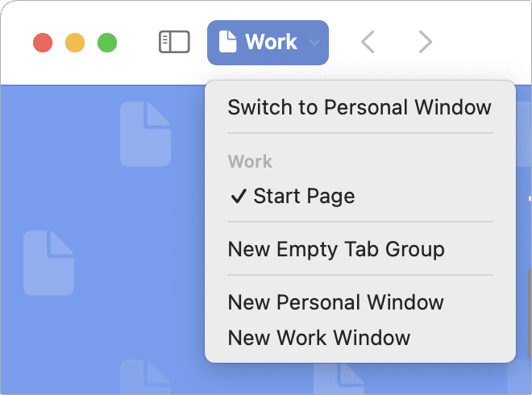Click the faded document icon left of the menu
532x395 pixels.
click(48, 262)
